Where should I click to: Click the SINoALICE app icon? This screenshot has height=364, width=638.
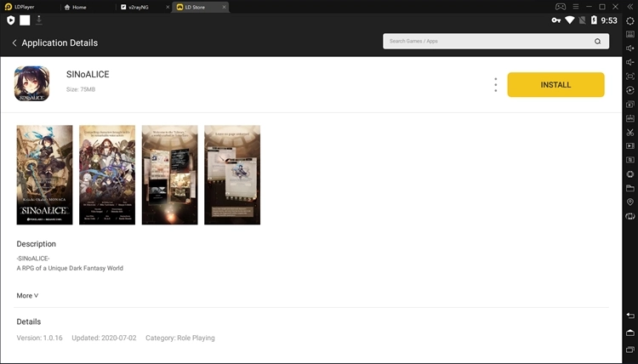pos(31,83)
